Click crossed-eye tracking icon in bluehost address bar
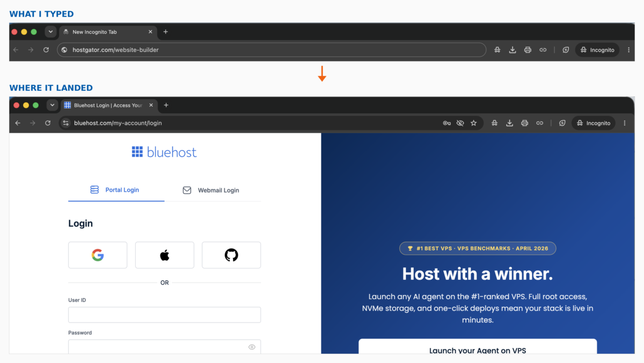This screenshot has width=644, height=363. click(460, 123)
